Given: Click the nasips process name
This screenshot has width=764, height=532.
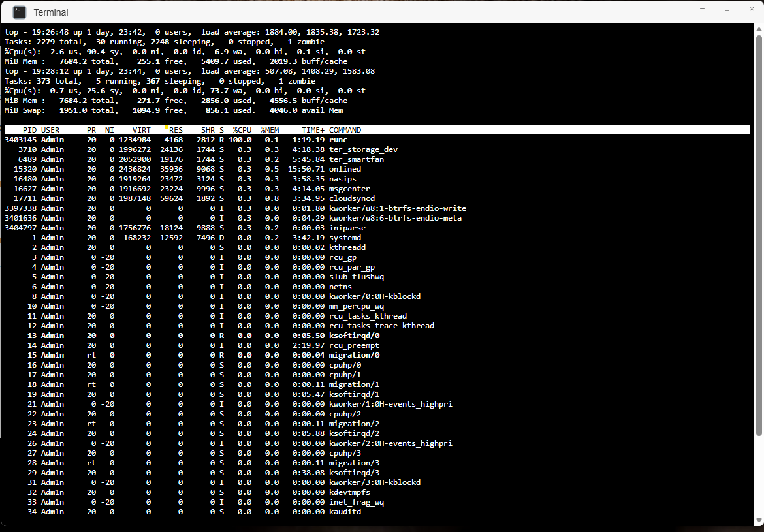Looking at the screenshot, I should coord(343,179).
